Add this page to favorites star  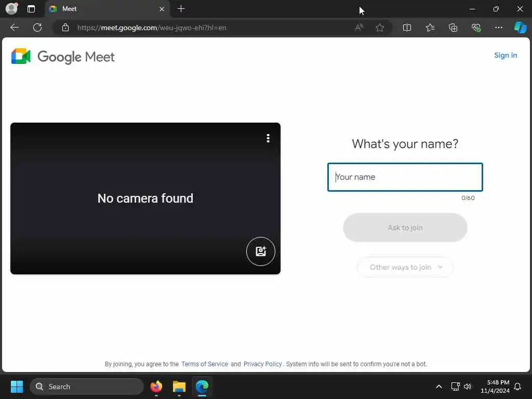[380, 28]
